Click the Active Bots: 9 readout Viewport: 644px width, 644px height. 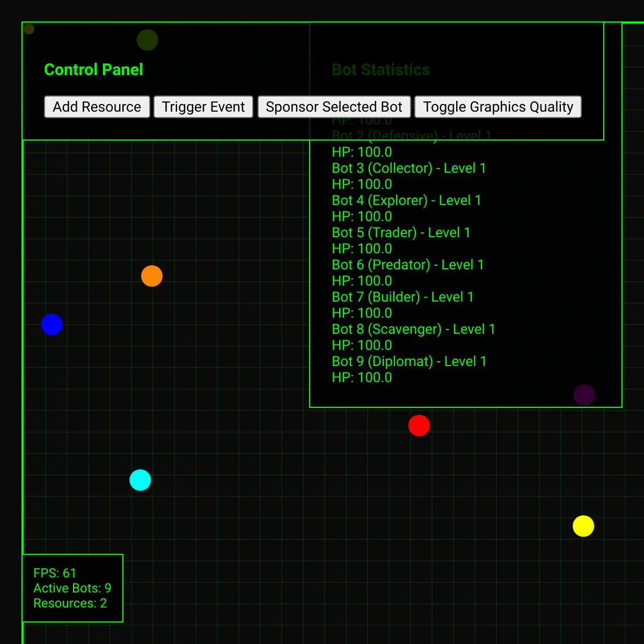(x=72, y=588)
